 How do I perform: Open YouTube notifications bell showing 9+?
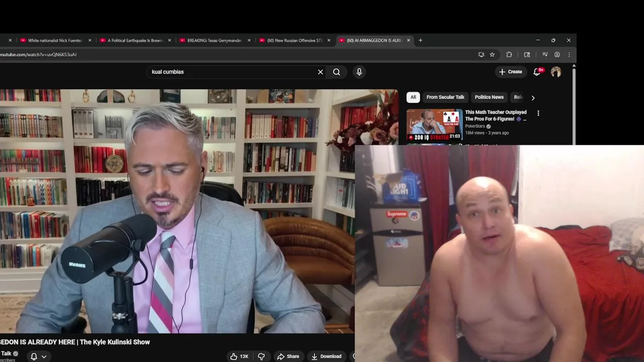click(x=537, y=72)
